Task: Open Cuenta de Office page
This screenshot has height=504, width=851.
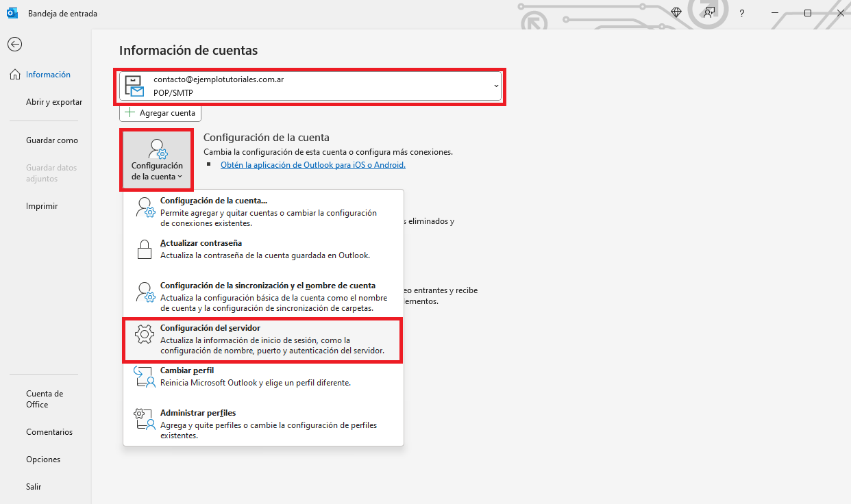Action: point(45,399)
